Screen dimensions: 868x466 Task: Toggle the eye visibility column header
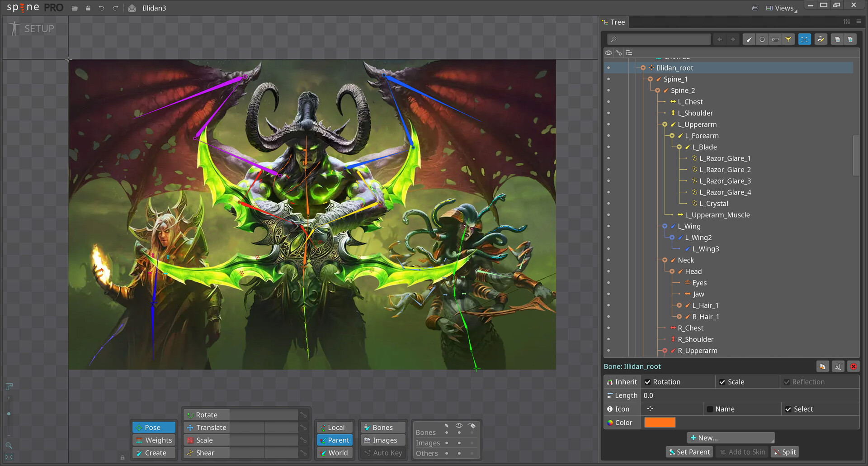click(x=609, y=53)
